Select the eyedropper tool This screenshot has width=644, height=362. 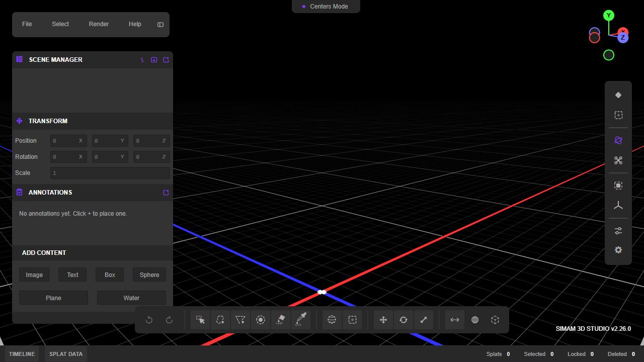301,320
